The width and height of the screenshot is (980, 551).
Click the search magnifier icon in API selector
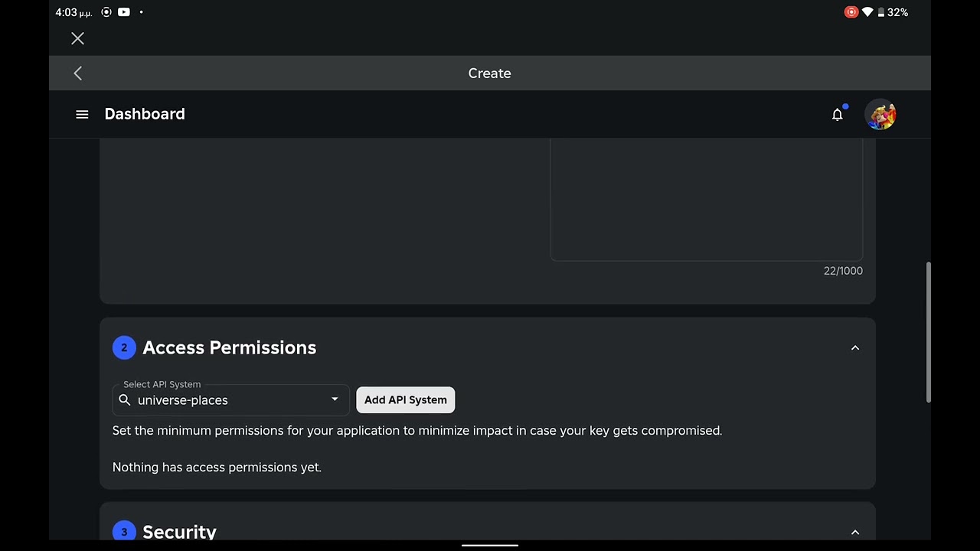(125, 399)
